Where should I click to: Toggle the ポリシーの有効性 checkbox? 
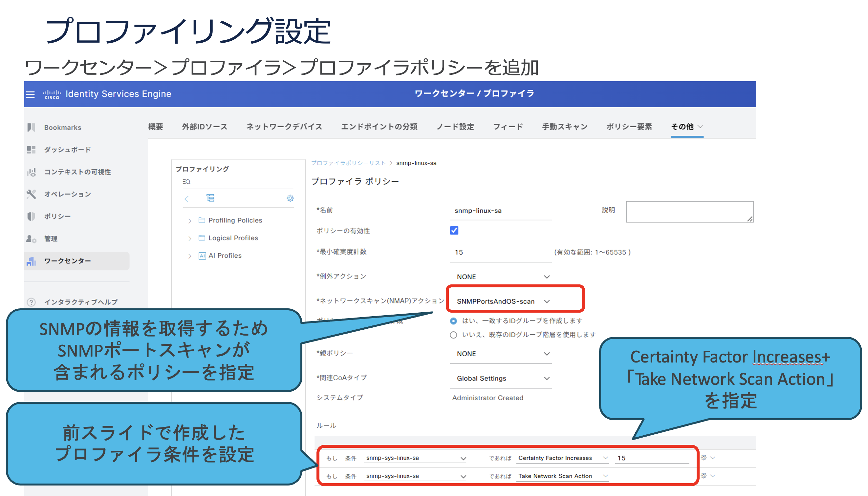click(454, 231)
